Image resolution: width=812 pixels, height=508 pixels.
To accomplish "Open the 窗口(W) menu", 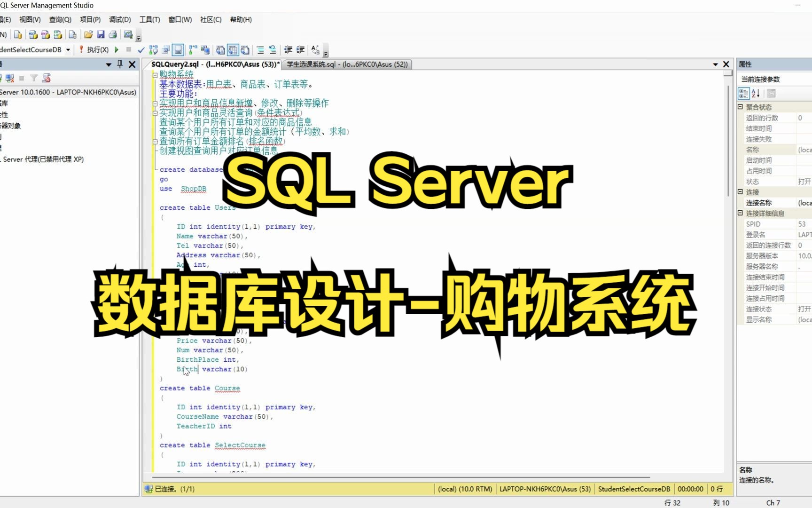I will [180, 19].
